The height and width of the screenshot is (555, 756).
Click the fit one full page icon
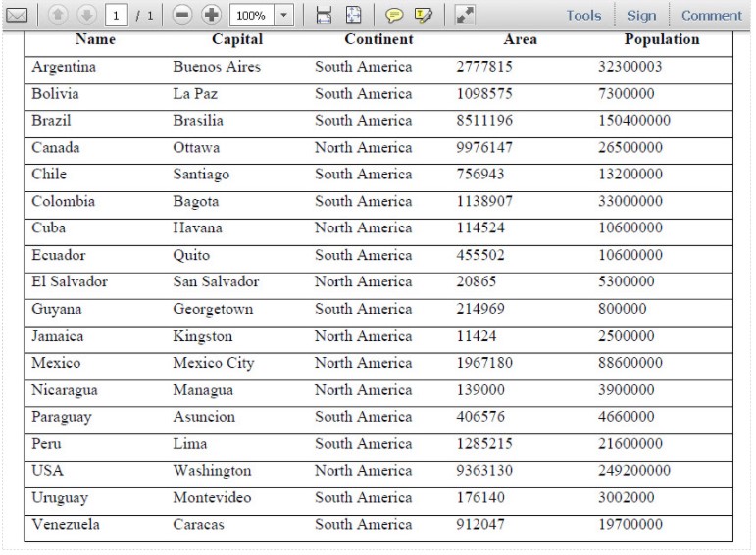tap(353, 16)
